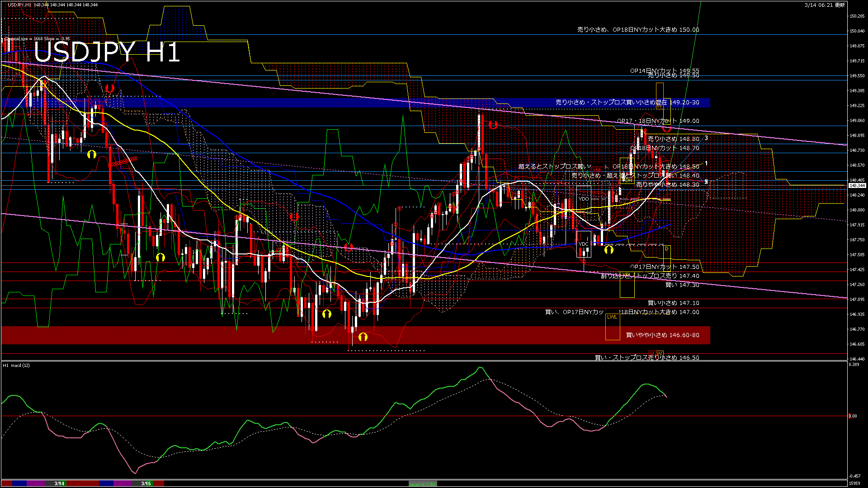Screen dimensions: 868x488
Task: Click the Channel size = 1668 Slope text
Action: click(x=37, y=39)
